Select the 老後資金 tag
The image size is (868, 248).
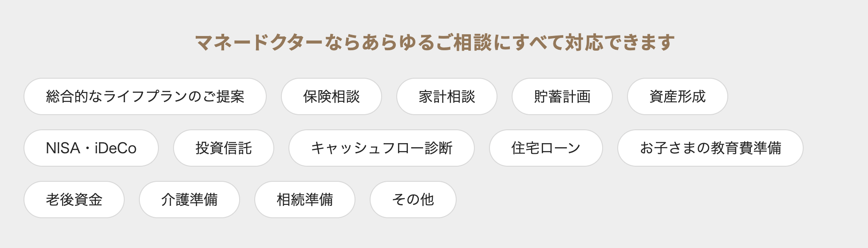tap(74, 200)
